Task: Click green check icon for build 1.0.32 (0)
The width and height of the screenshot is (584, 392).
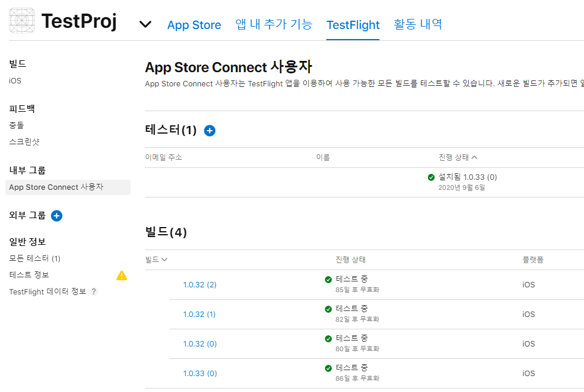Action: click(x=328, y=339)
